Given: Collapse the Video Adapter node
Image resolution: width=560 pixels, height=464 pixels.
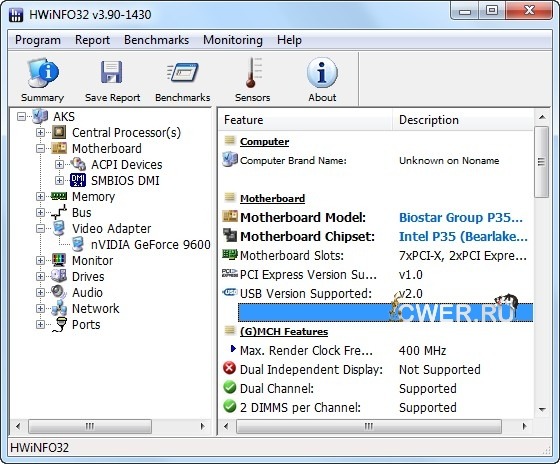Looking at the screenshot, I should coord(40,229).
